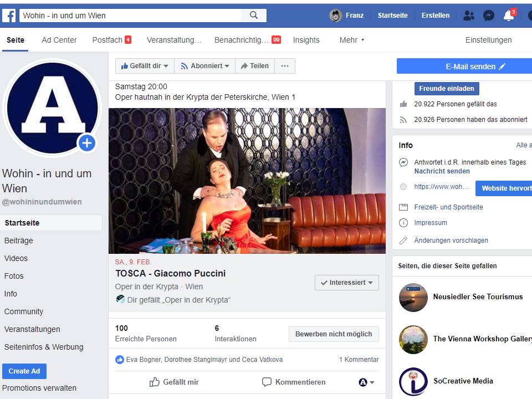Switch to the Seite tab
Image resolution: width=532 pixels, height=399 pixels.
point(16,40)
